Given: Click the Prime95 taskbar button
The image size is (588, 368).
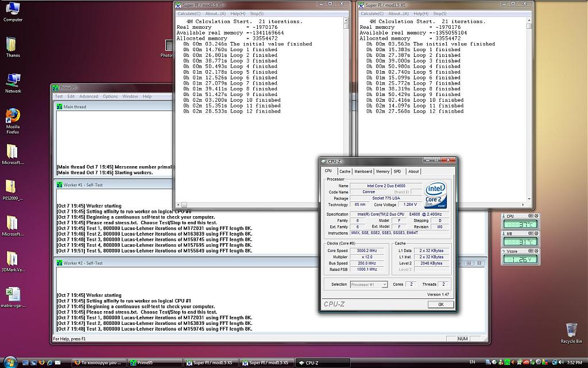Looking at the screenshot, I should point(154,363).
